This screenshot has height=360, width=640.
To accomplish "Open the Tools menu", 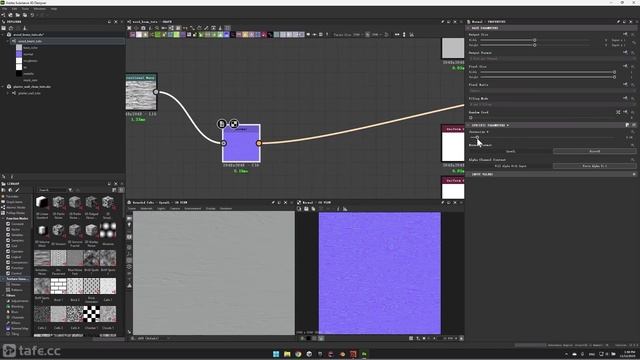I will coord(25,9).
